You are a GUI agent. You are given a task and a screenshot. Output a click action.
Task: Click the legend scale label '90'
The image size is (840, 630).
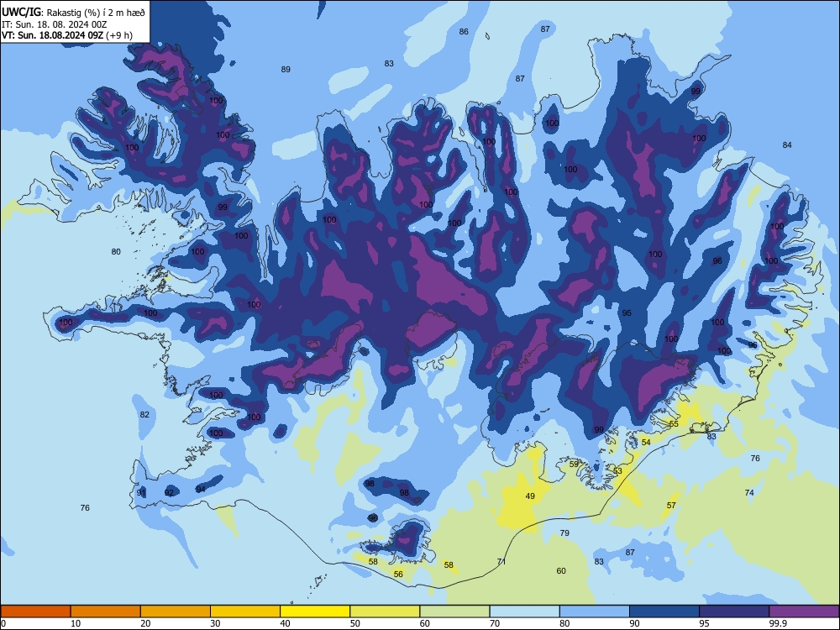[x=634, y=623]
